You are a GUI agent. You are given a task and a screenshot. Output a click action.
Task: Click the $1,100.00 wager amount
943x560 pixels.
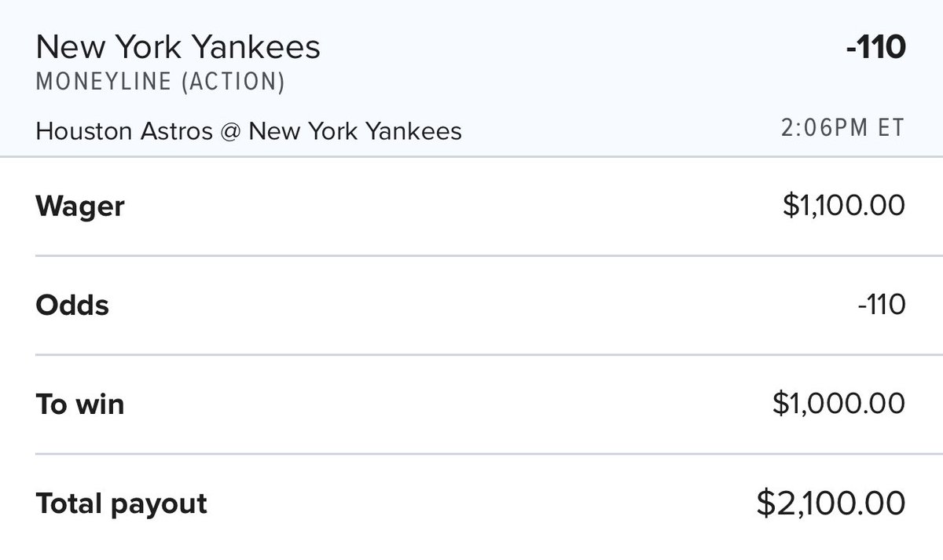tap(843, 207)
